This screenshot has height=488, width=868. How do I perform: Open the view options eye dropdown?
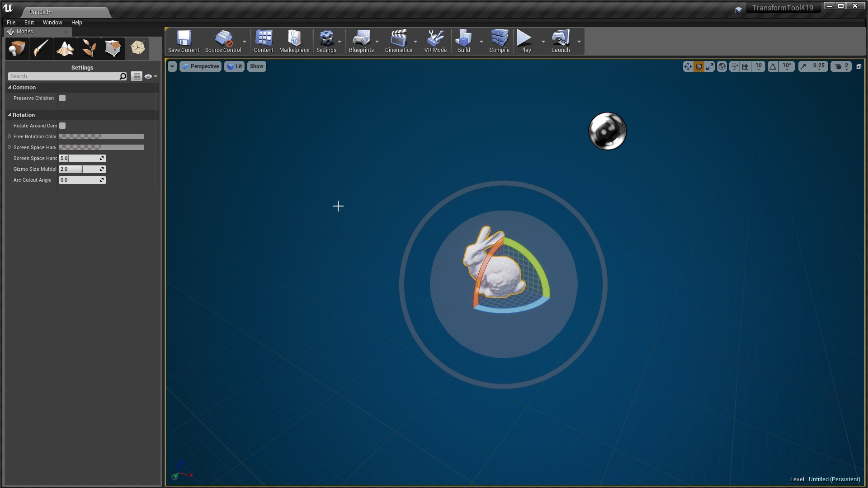(x=151, y=76)
